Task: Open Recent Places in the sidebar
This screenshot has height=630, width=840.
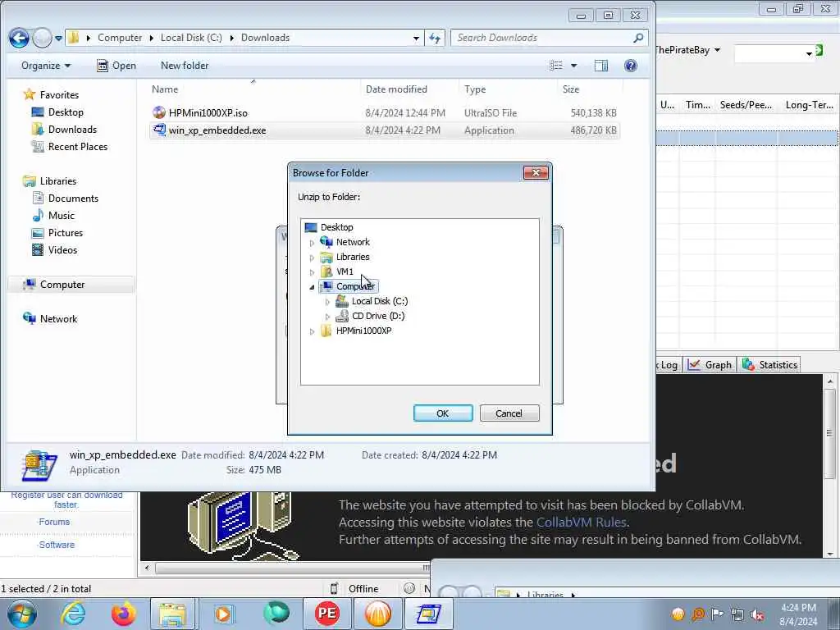Action: pos(78,147)
